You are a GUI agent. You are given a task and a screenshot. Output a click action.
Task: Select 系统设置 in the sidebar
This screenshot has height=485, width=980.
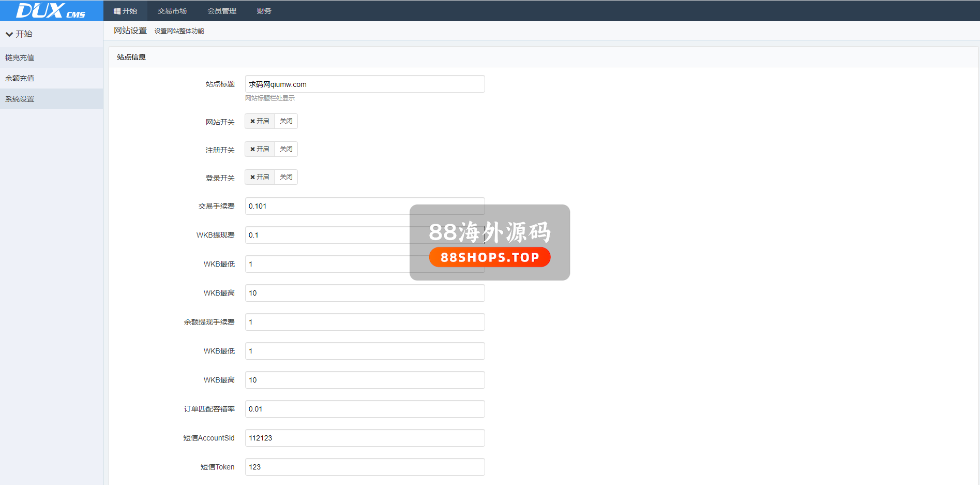tap(20, 99)
